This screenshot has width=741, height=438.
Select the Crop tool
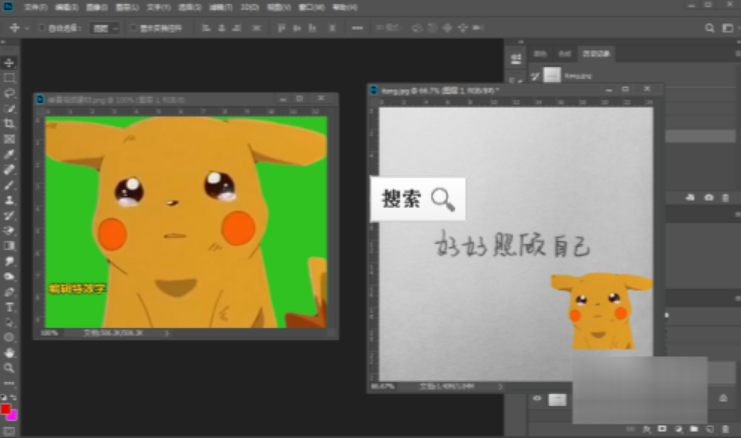[10, 123]
